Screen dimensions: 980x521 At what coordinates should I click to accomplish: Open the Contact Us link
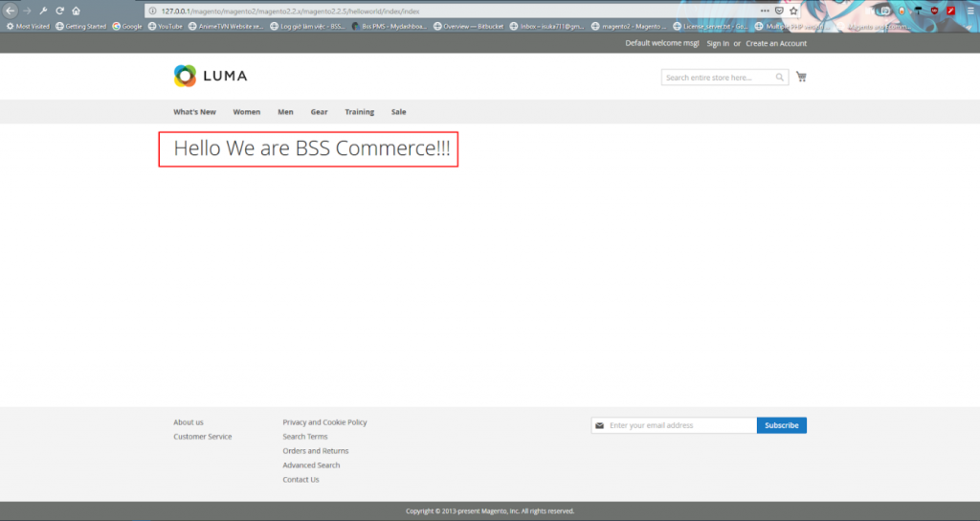[301, 480]
